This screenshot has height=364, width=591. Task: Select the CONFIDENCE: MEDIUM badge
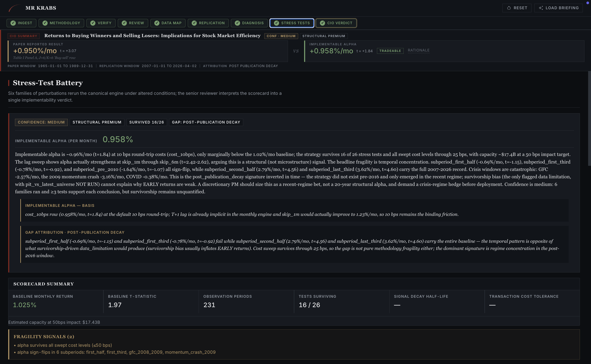pos(41,122)
